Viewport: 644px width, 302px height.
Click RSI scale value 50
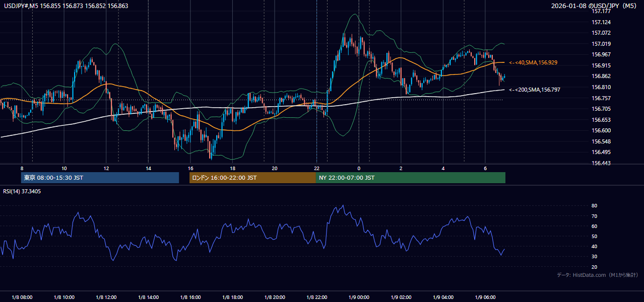pyautogui.click(x=594, y=236)
